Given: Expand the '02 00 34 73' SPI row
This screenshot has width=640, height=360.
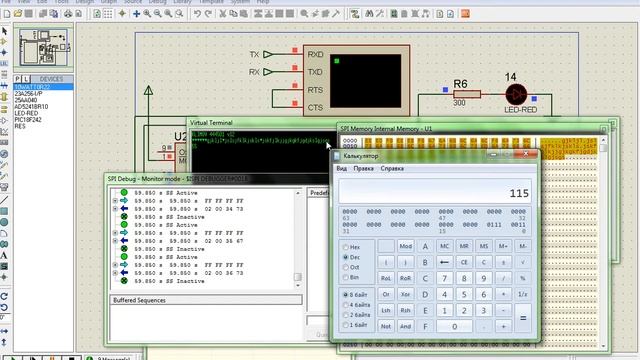Looking at the screenshot, I should pyautogui.click(x=115, y=209).
